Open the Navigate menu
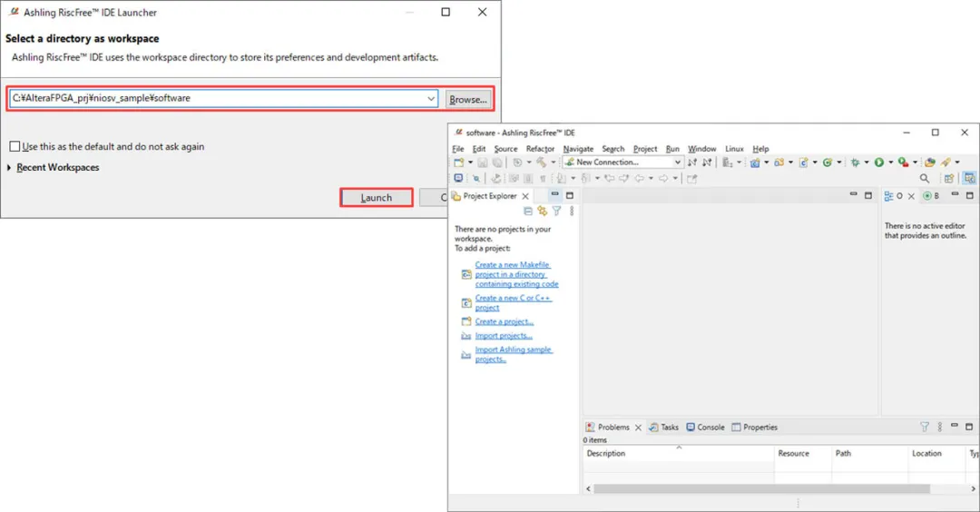 coord(578,149)
